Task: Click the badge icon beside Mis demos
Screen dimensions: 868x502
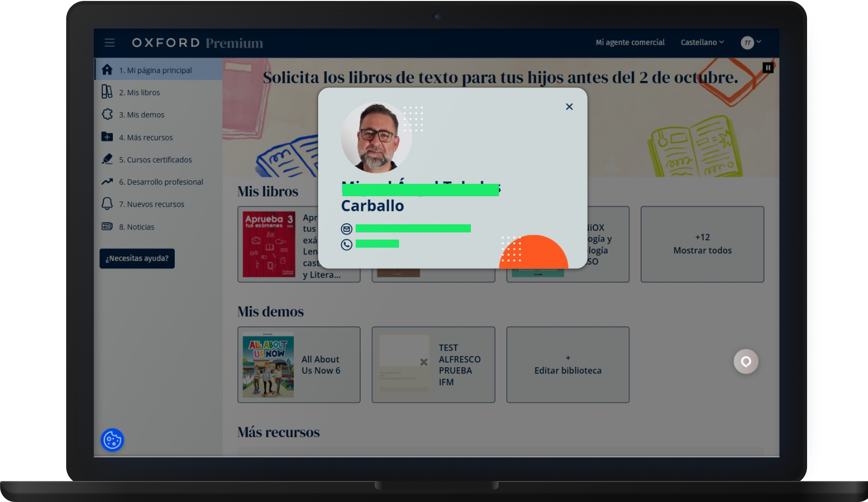Action: pos(107,114)
